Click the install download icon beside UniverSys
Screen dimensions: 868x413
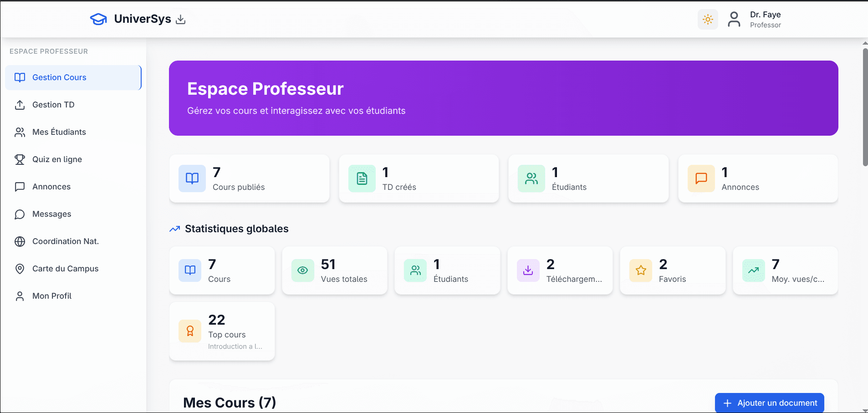point(181,19)
